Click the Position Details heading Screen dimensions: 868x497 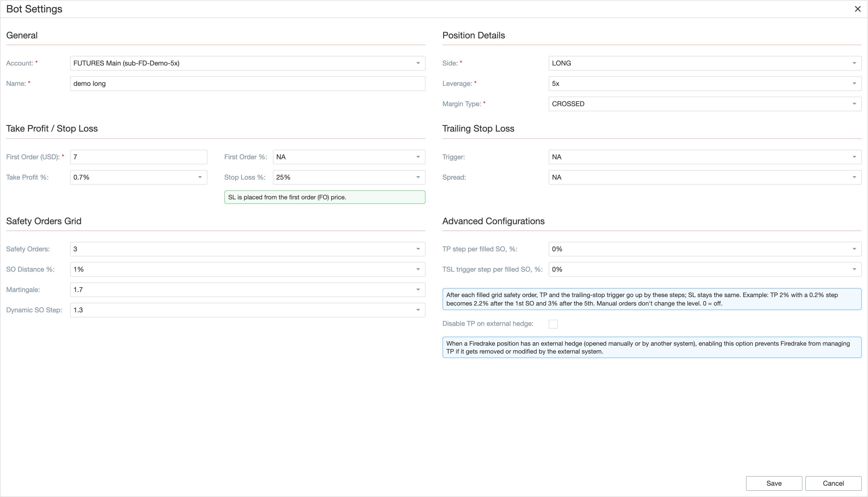474,36
